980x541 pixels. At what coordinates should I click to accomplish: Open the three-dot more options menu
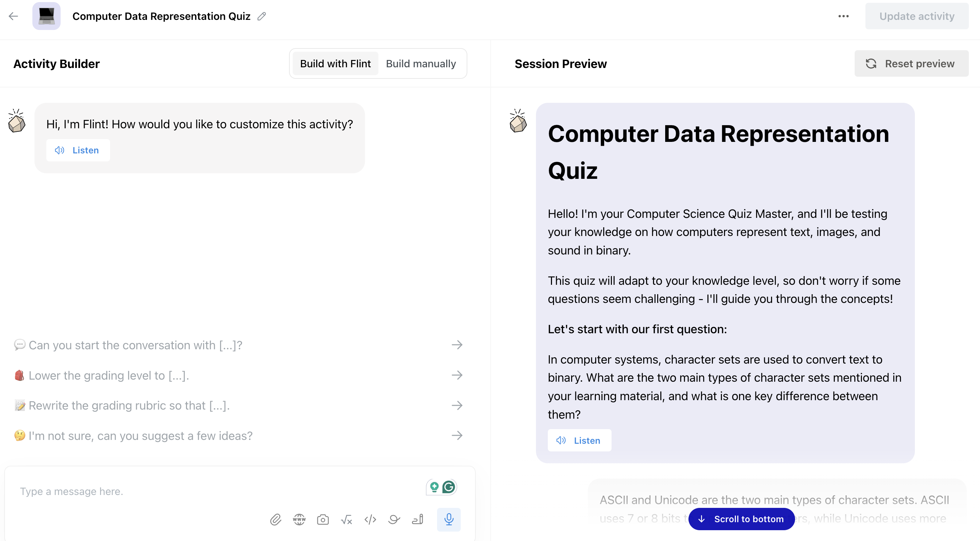843,16
